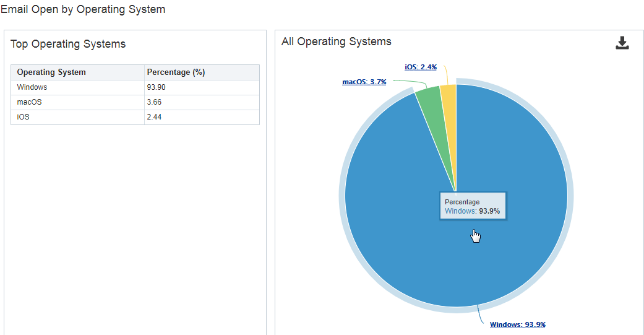The image size is (644, 335).
Task: Click the 3.66 percentage cell
Action: [155, 102]
